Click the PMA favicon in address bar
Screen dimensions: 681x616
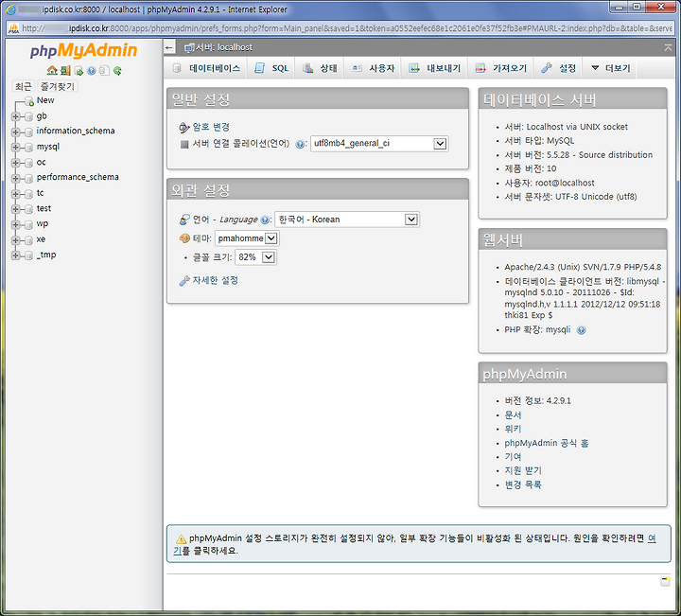13,28
